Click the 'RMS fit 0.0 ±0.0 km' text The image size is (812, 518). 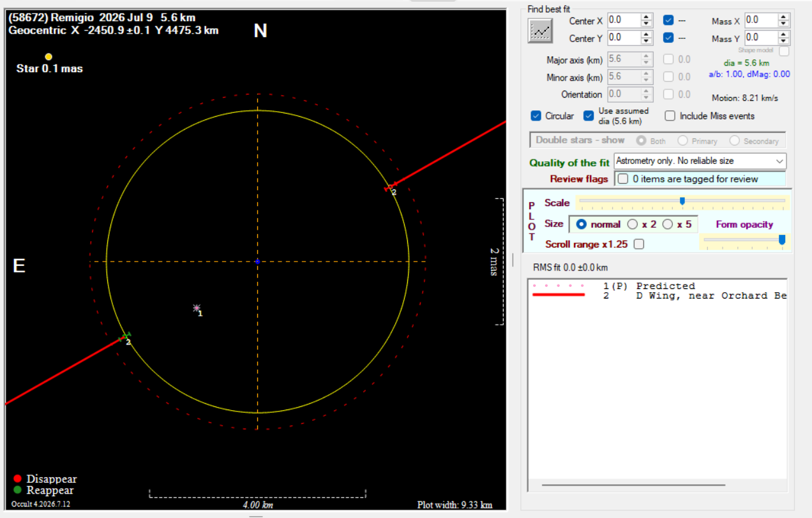(571, 267)
